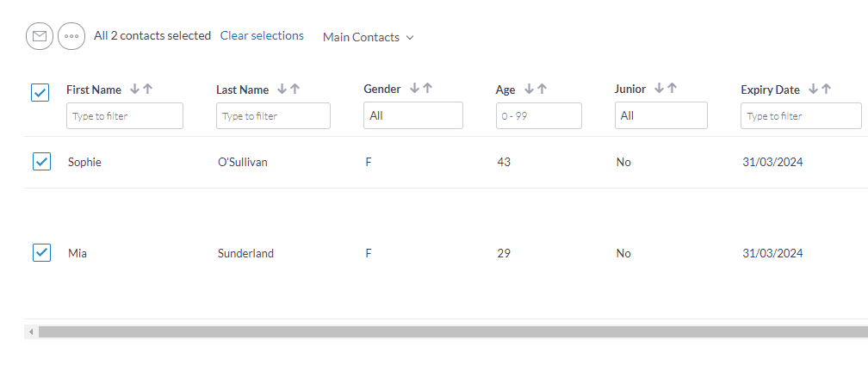Sort Junior ascending with up arrow
The width and height of the screenshot is (868, 365).
pyautogui.click(x=672, y=88)
